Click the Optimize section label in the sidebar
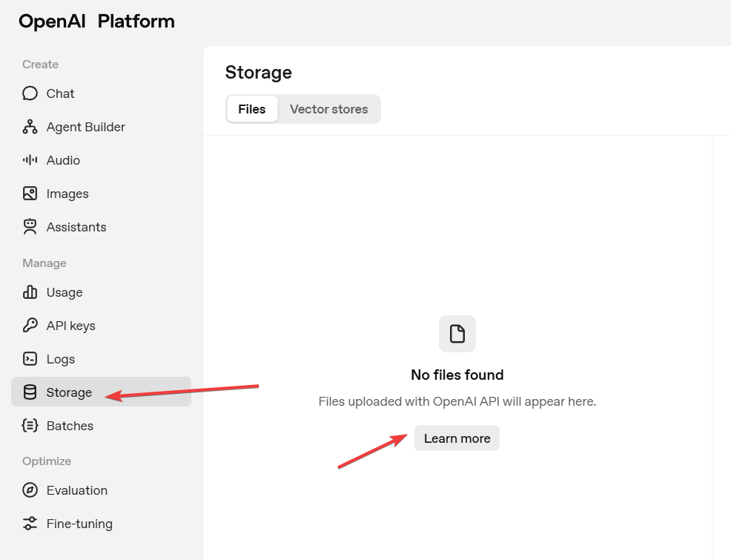The width and height of the screenshot is (731, 560). 47,461
